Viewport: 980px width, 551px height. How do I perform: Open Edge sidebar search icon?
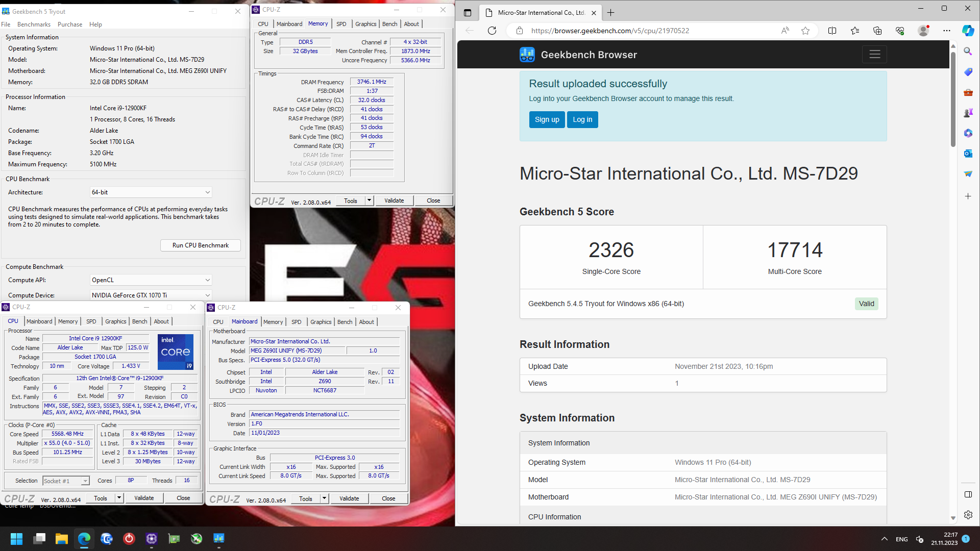pyautogui.click(x=968, y=52)
